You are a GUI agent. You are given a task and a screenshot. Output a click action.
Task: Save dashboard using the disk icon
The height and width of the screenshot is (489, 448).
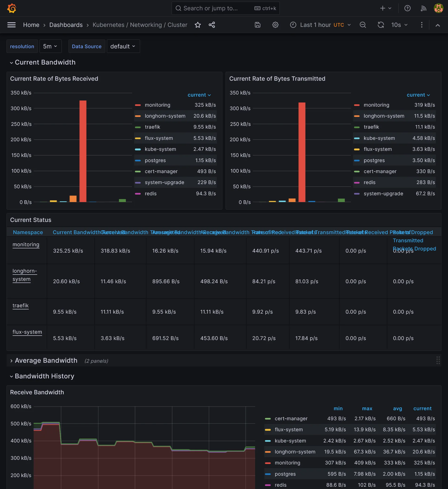click(x=257, y=25)
